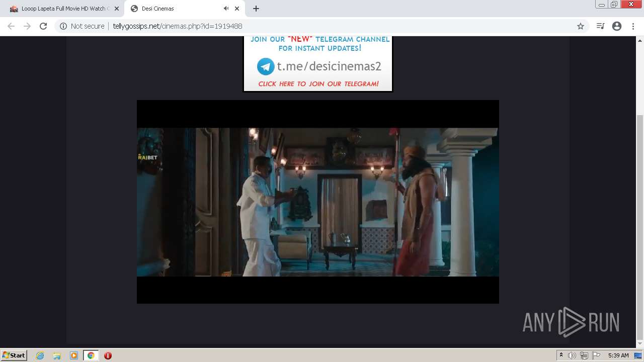Click 'Click here to join our Telegram' text

(318, 84)
